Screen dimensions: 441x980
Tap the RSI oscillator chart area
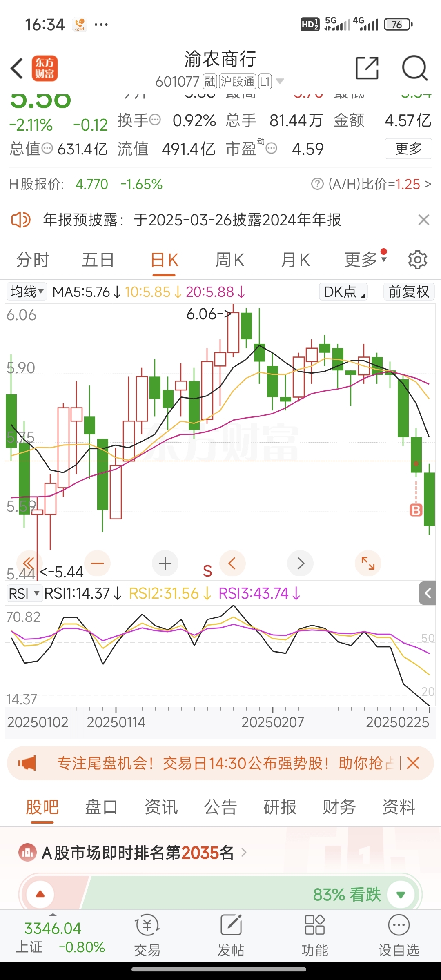click(x=220, y=656)
